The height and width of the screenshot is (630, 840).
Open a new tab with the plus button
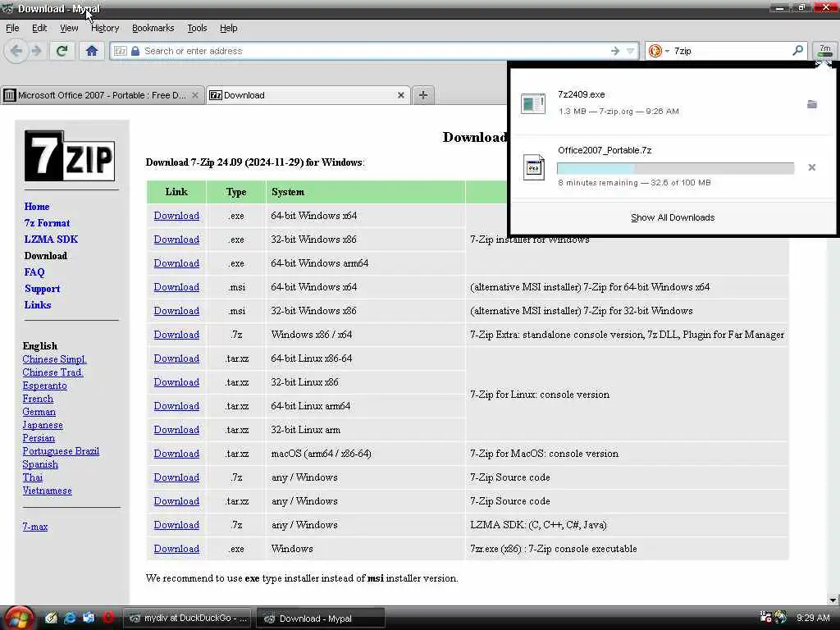[x=422, y=95]
